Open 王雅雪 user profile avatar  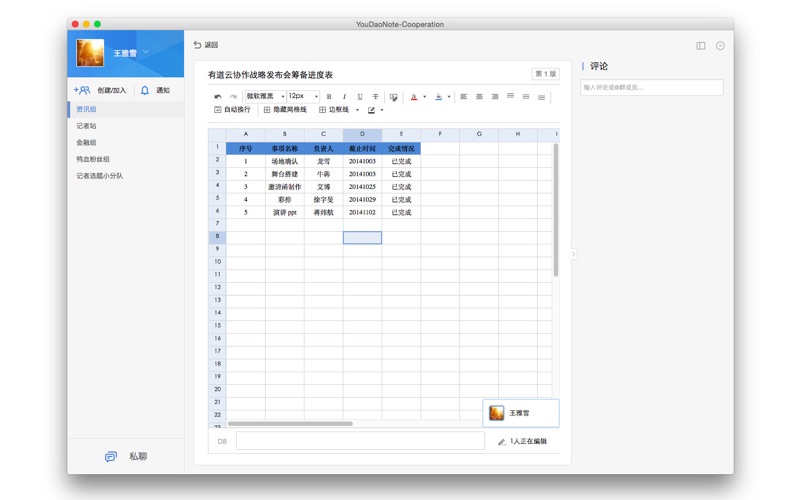tap(90, 53)
